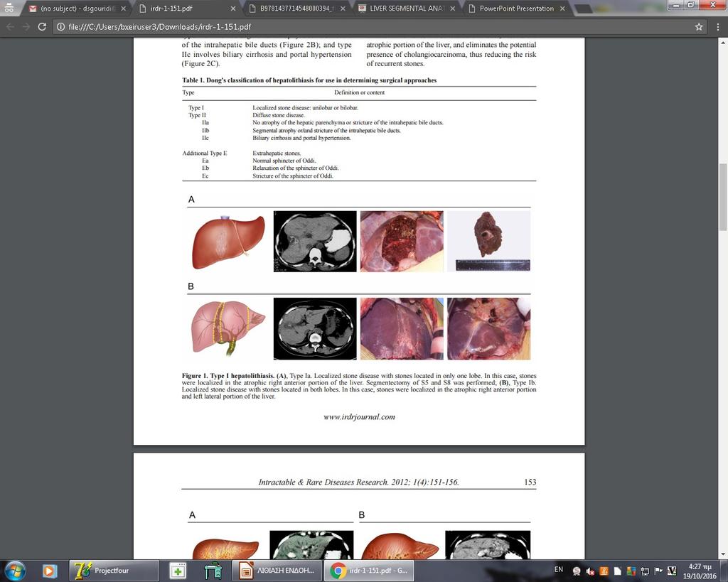Open the media player taskbar icon

[x=50, y=571]
